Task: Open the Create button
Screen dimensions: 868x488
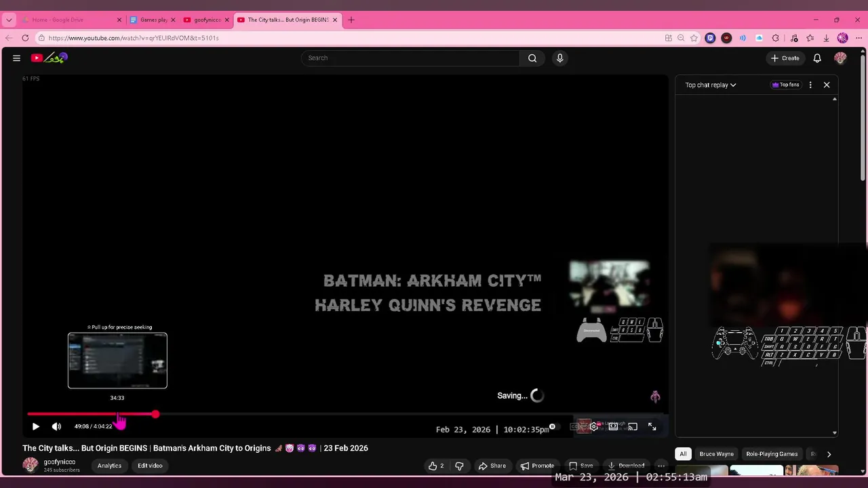Action: [785, 58]
